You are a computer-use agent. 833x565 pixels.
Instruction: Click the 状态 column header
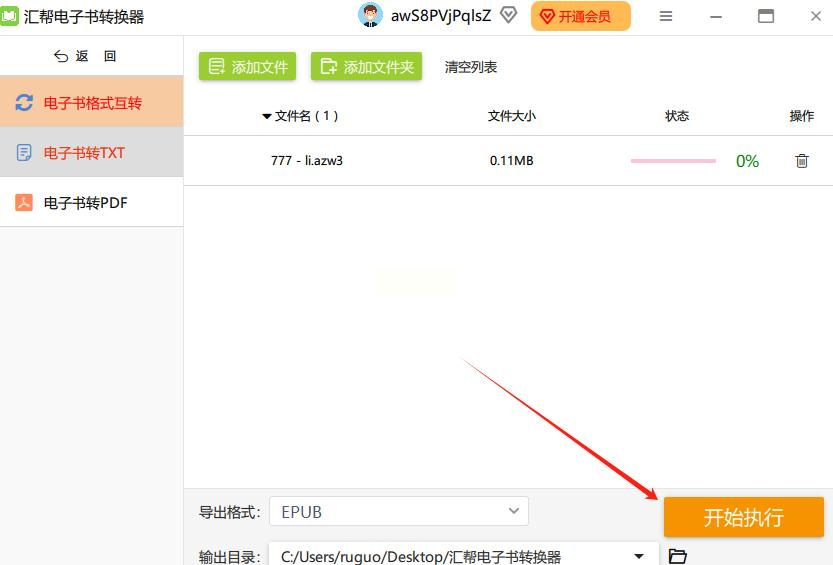(677, 116)
